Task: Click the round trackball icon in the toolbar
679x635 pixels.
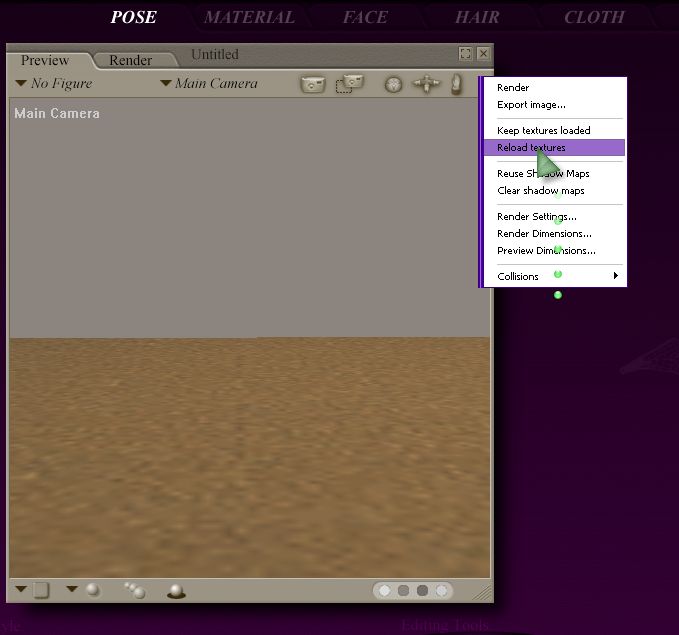Action: [394, 85]
